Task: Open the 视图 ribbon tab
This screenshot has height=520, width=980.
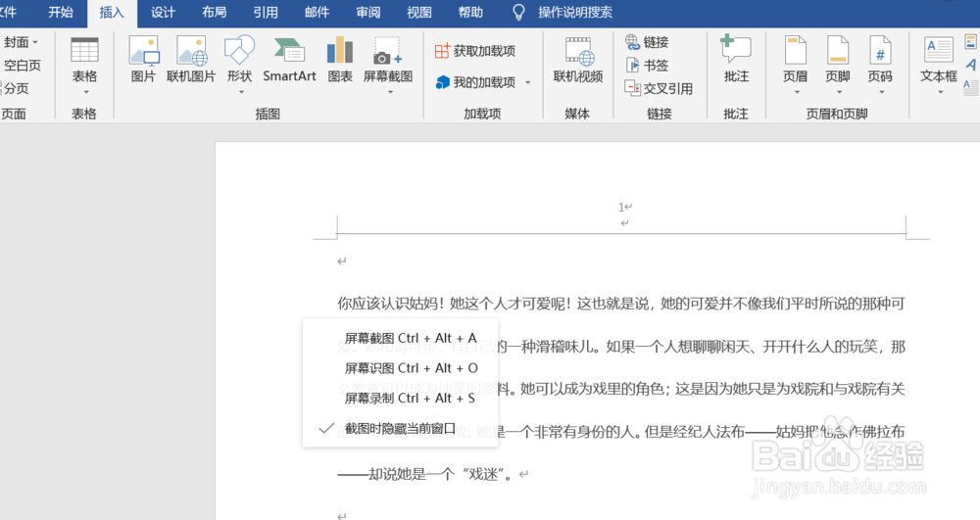Action: (x=419, y=13)
